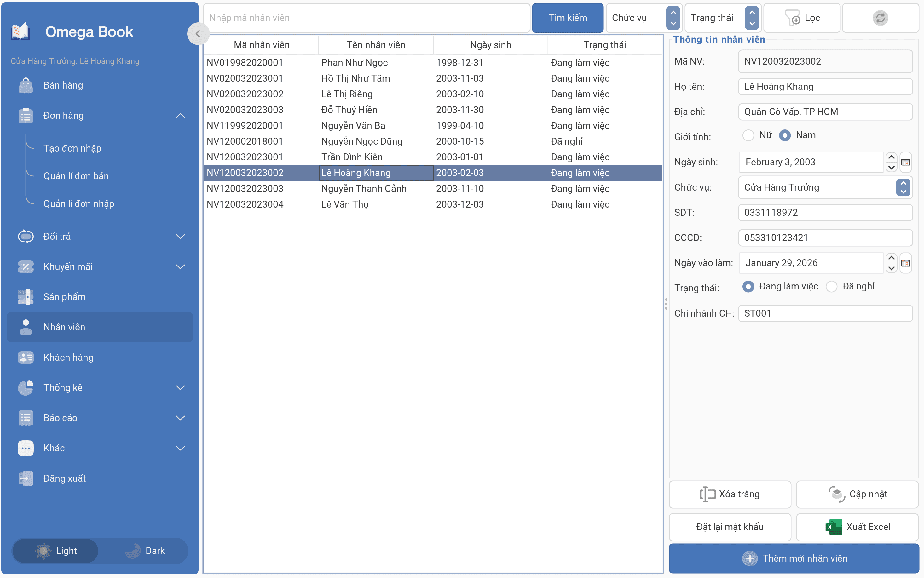This screenshot has width=924, height=578.
Task: Click the Sản phẩm books icon
Action: click(x=26, y=297)
